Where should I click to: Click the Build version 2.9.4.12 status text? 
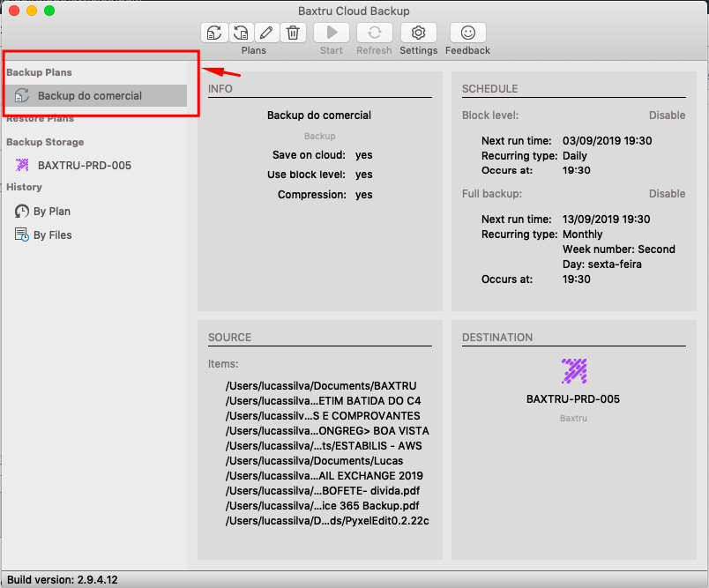(x=63, y=580)
